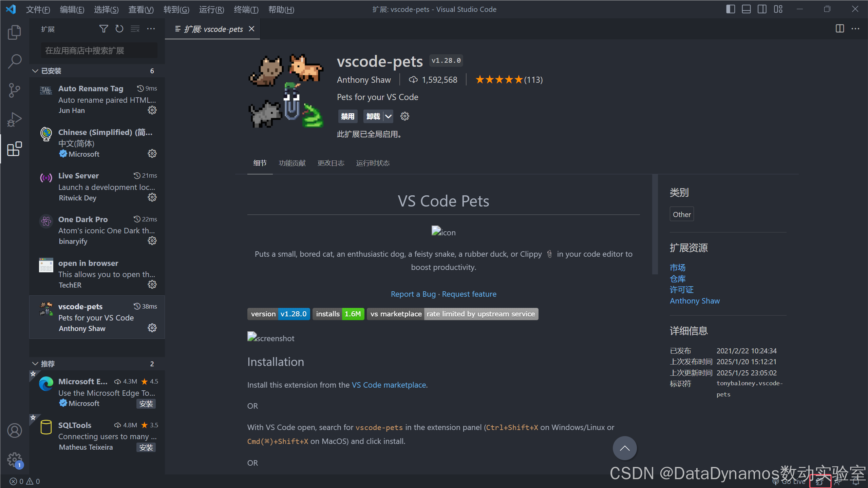Open the Source Control icon in activity bar
The width and height of the screenshot is (868, 488).
click(x=14, y=90)
